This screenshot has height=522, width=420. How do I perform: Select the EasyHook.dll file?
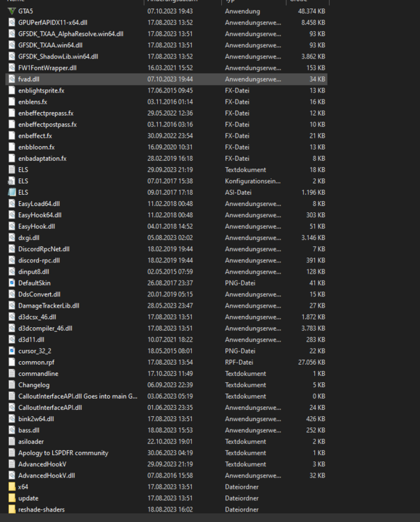coord(37,226)
